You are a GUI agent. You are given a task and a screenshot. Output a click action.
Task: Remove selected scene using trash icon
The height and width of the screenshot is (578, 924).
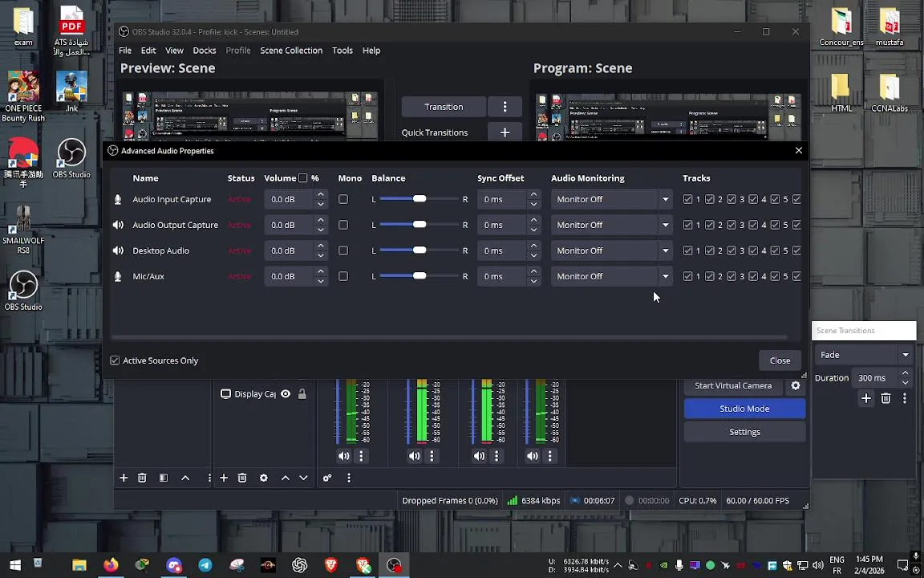(142, 478)
